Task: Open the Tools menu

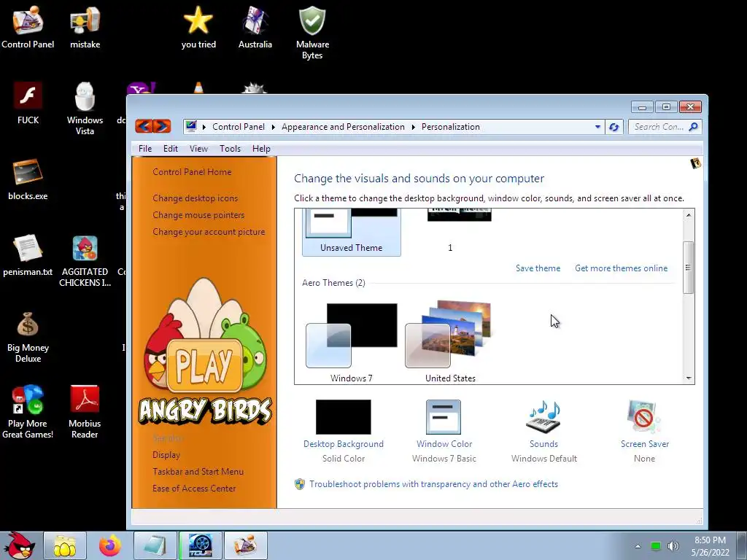Action: tap(230, 149)
